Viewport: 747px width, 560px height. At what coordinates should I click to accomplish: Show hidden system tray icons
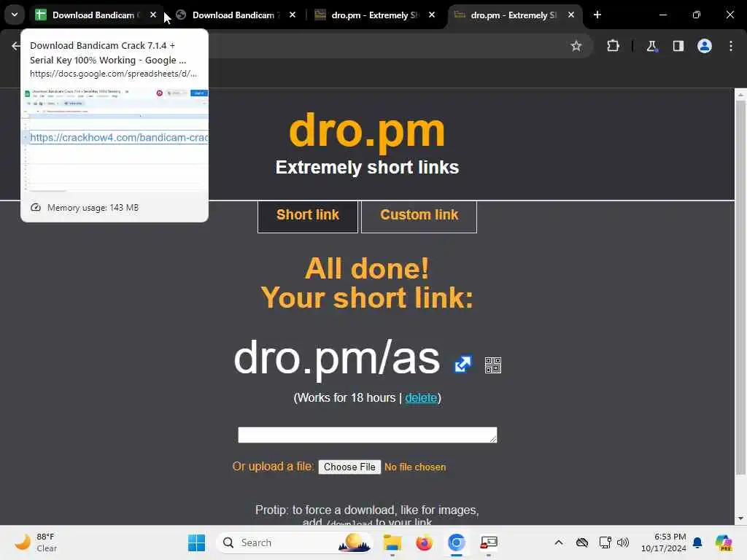point(559,542)
